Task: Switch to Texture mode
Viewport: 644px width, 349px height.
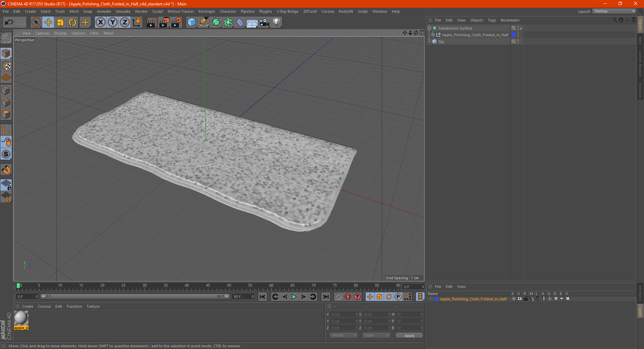Action: (x=6, y=66)
